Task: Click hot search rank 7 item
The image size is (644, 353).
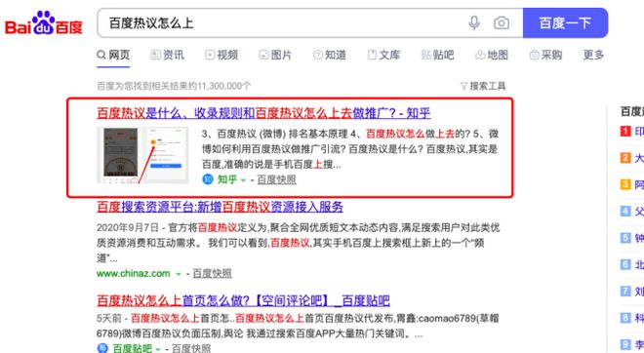Action: (x=631, y=292)
